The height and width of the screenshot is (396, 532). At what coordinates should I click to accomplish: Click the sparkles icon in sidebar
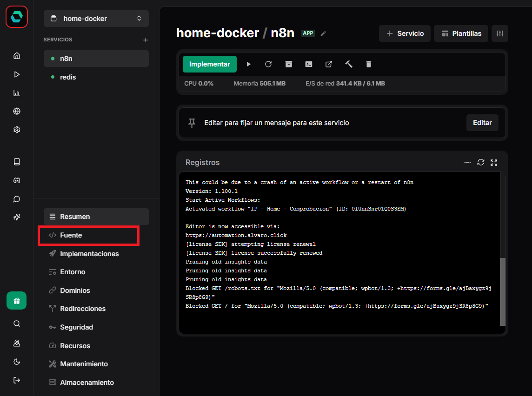17,217
